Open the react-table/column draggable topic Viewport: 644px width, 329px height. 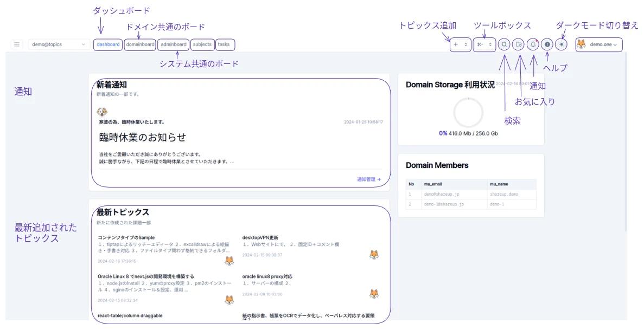tap(130, 315)
